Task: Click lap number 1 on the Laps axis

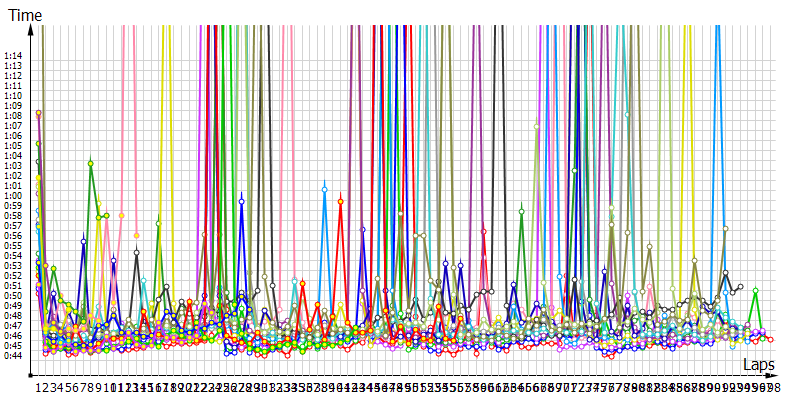Action: pyautogui.click(x=39, y=387)
